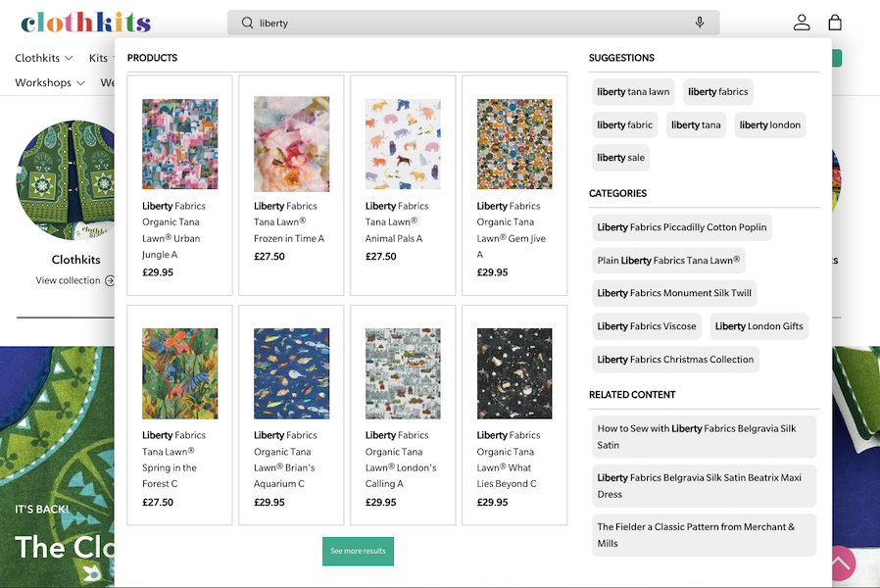Click the back-to-top arrow button

[840, 563]
